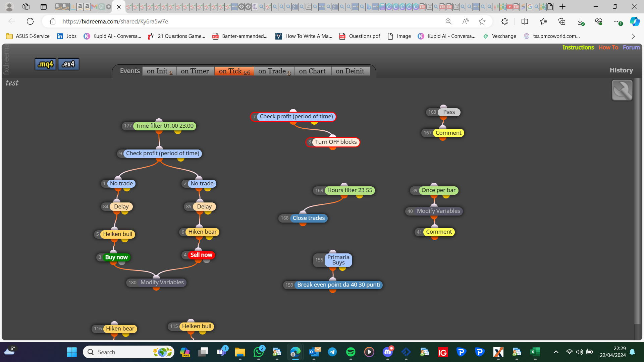Select the Turn OFF blocks node
This screenshot has width=644, height=362.
tap(333, 142)
